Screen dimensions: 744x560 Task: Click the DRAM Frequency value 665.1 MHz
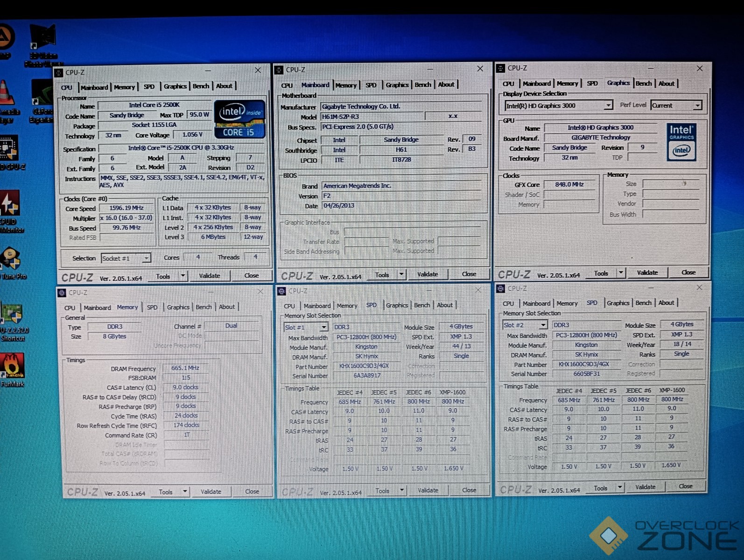[x=185, y=368]
